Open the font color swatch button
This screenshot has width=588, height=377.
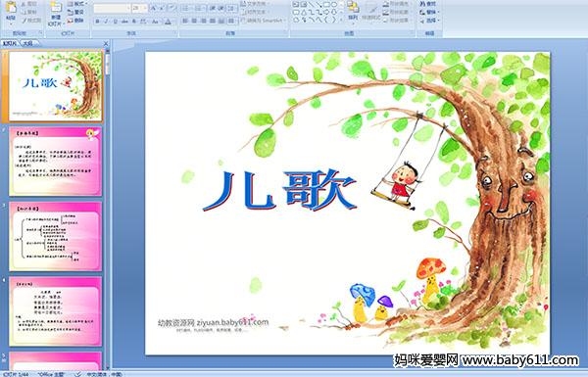(x=169, y=22)
